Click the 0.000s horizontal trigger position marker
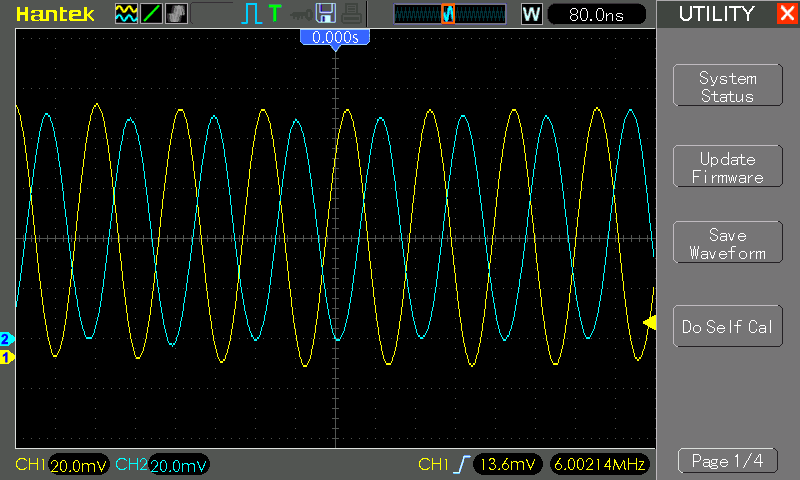Image resolution: width=800 pixels, height=480 pixels. (x=335, y=38)
